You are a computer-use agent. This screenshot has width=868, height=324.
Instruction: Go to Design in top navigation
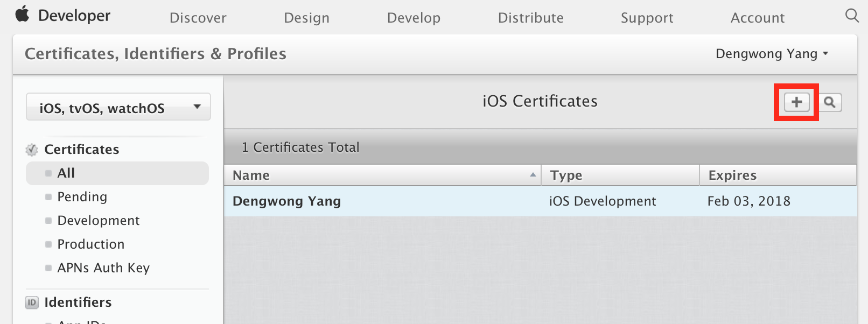(306, 18)
